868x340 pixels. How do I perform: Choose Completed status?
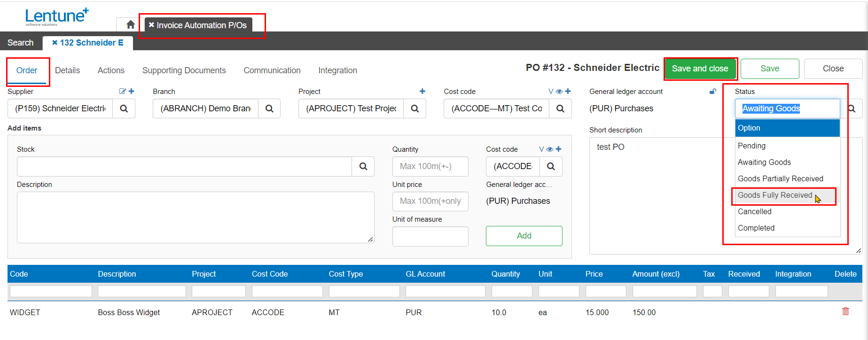click(787, 228)
